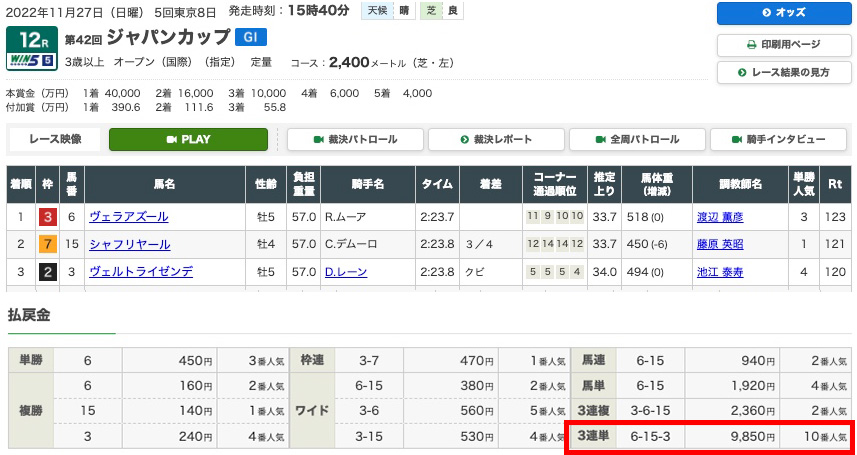This screenshot has width=857, height=455.
Task: Open 裁決レポート report
Action: (x=496, y=139)
